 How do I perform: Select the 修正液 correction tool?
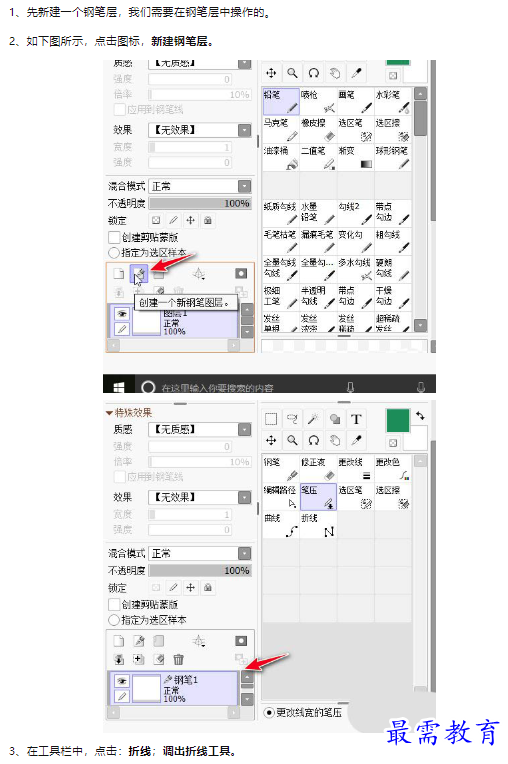[318, 469]
